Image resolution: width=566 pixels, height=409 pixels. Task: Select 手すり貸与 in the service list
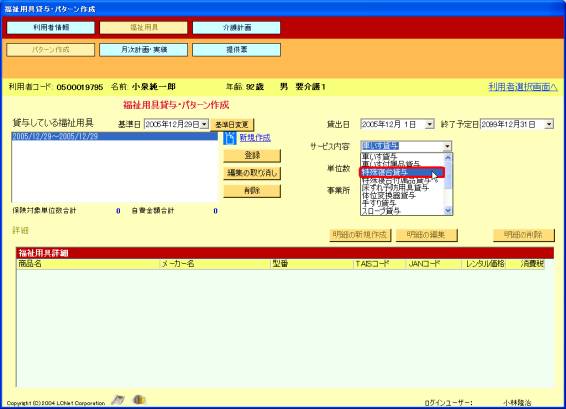379,204
